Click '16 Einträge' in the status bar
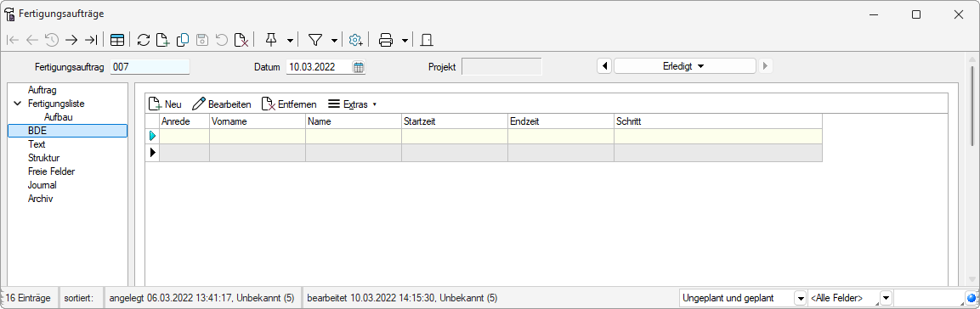The width and height of the screenshot is (980, 309). pyautogui.click(x=27, y=298)
